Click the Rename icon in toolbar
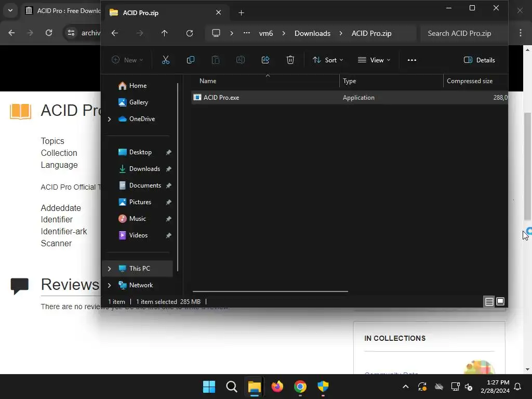Viewport: 532px width, 399px height. 240,60
